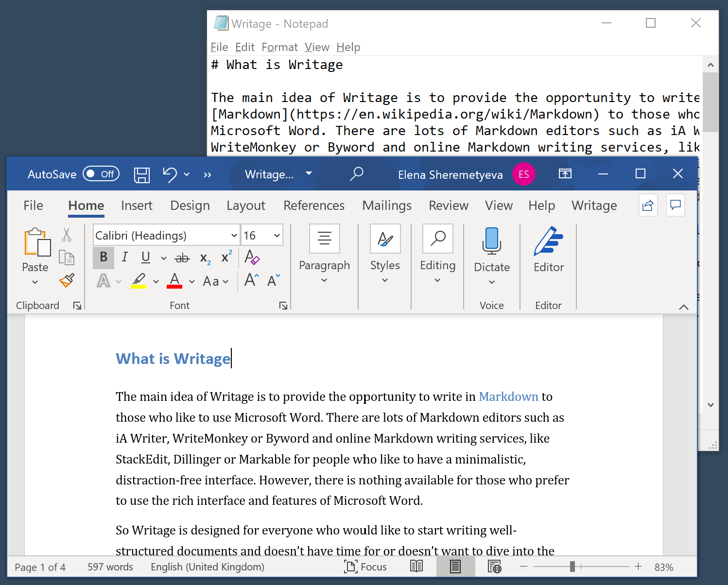Screen dimensions: 728x585
Task: Switch to the References tab
Action: click(314, 206)
